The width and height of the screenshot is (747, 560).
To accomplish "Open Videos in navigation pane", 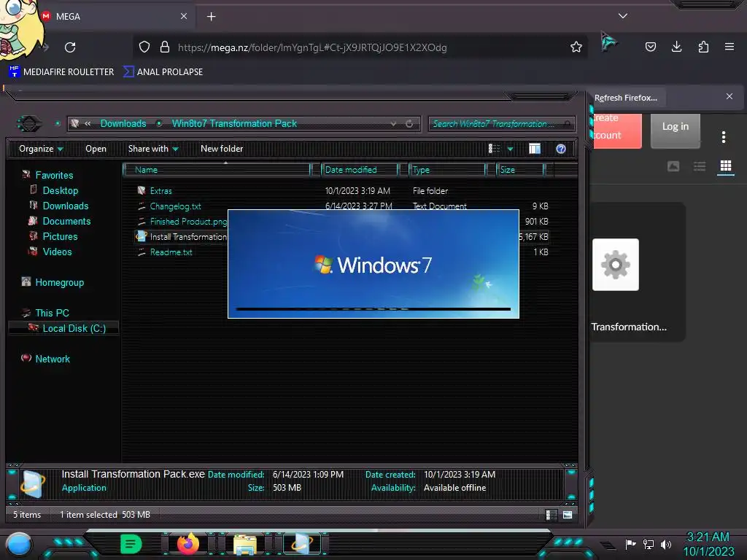I will (x=57, y=252).
